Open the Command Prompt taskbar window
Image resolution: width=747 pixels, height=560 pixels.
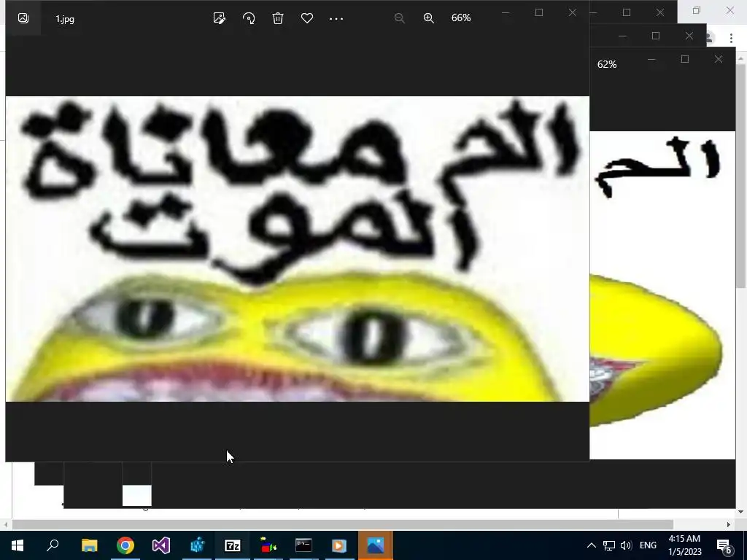(x=303, y=545)
